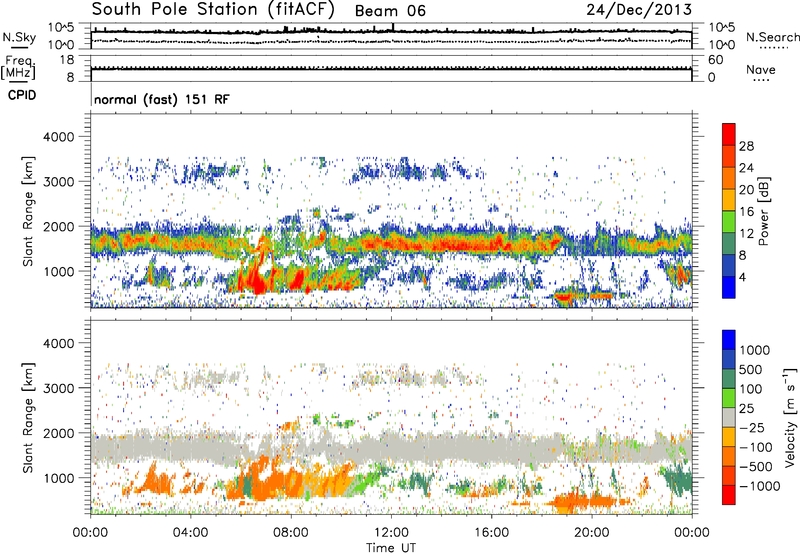The height and width of the screenshot is (554, 800).
Task: Click the '-1000' velocity colorbar value
Action: pos(759,486)
